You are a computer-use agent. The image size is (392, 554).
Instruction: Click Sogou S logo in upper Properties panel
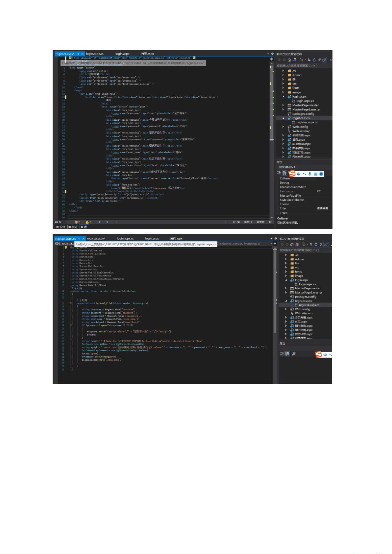pos(292,174)
